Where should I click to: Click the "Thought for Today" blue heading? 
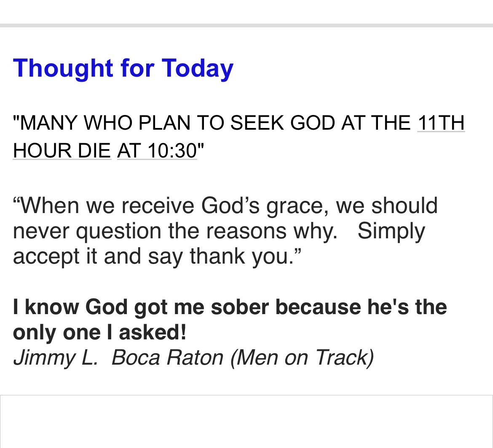pyautogui.click(x=123, y=68)
